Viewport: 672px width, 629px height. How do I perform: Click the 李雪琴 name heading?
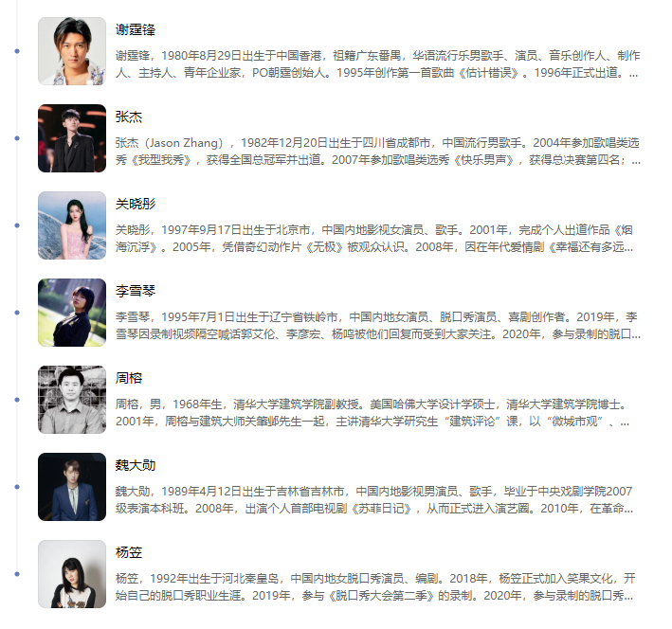[x=135, y=291]
